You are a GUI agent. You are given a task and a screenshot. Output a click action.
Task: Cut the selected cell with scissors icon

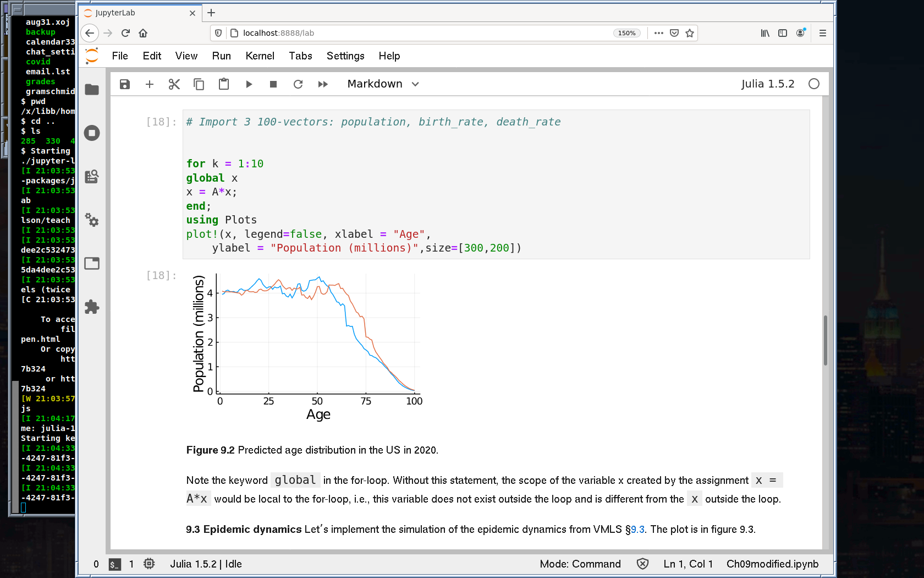tap(174, 84)
